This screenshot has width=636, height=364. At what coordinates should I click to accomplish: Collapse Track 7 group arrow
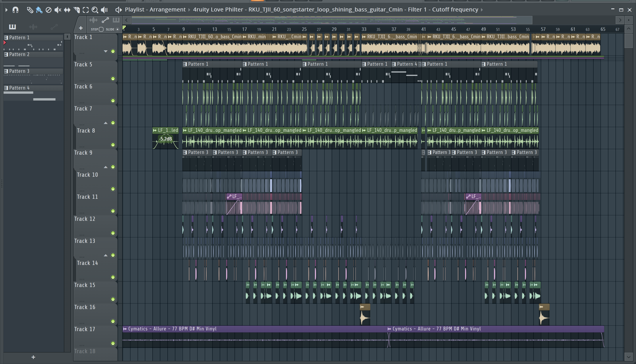(x=106, y=123)
